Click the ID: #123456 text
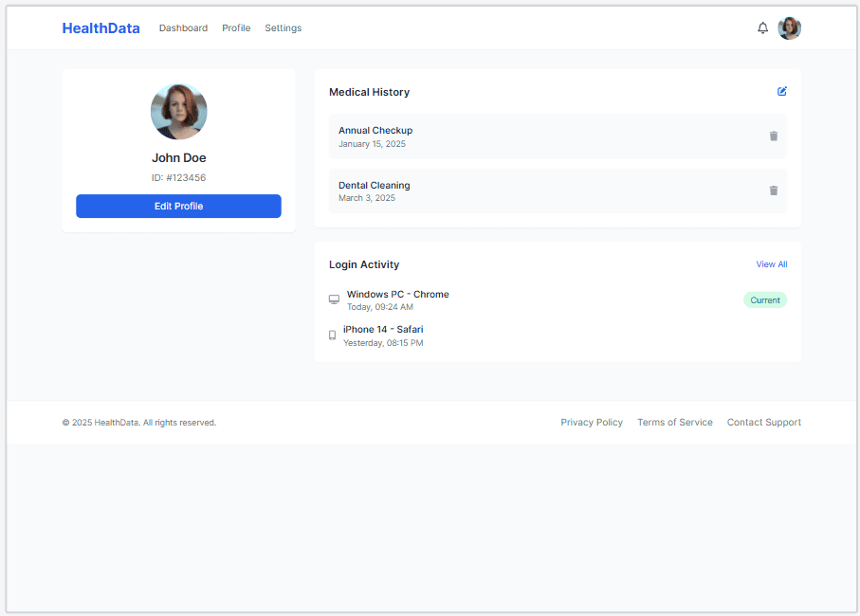Screen dimensions: 860x616 pos(179,177)
